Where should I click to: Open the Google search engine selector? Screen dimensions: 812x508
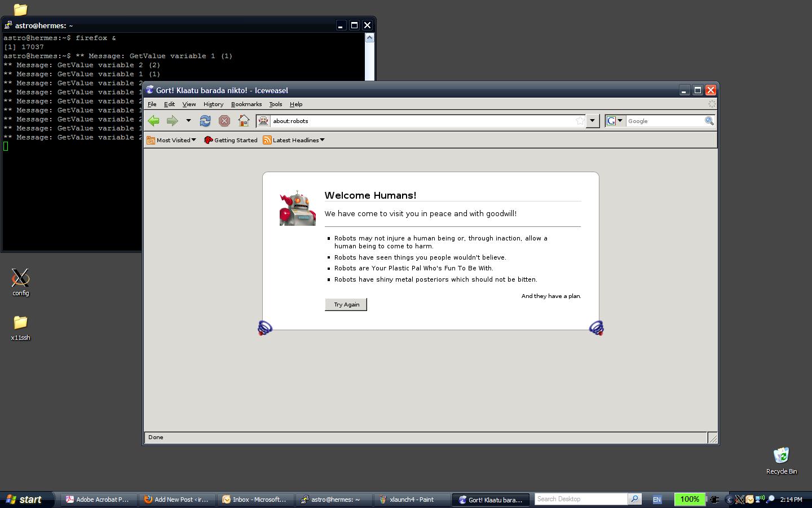click(615, 121)
